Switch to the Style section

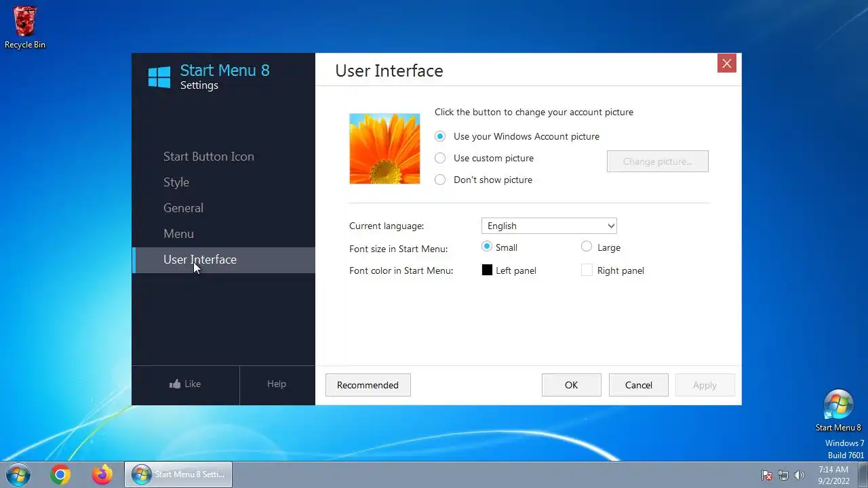[176, 182]
